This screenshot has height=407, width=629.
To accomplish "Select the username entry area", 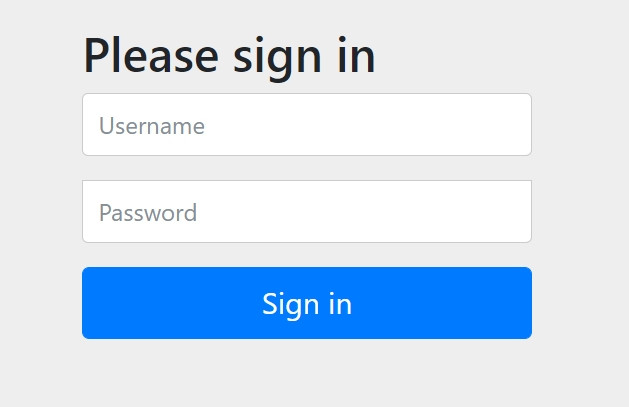I will [307, 125].
